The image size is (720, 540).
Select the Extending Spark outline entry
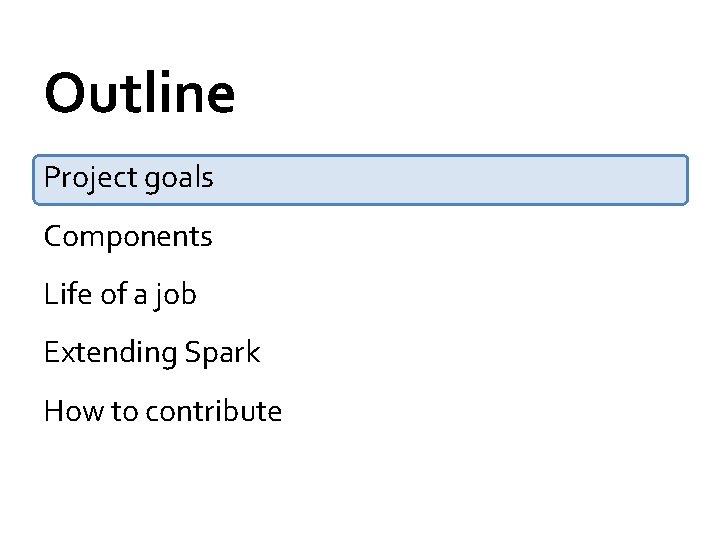pyautogui.click(x=152, y=353)
